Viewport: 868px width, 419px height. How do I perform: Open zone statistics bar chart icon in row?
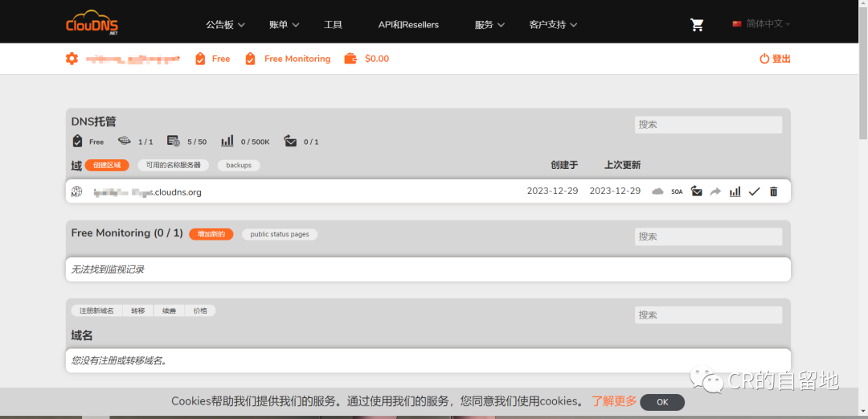point(735,191)
